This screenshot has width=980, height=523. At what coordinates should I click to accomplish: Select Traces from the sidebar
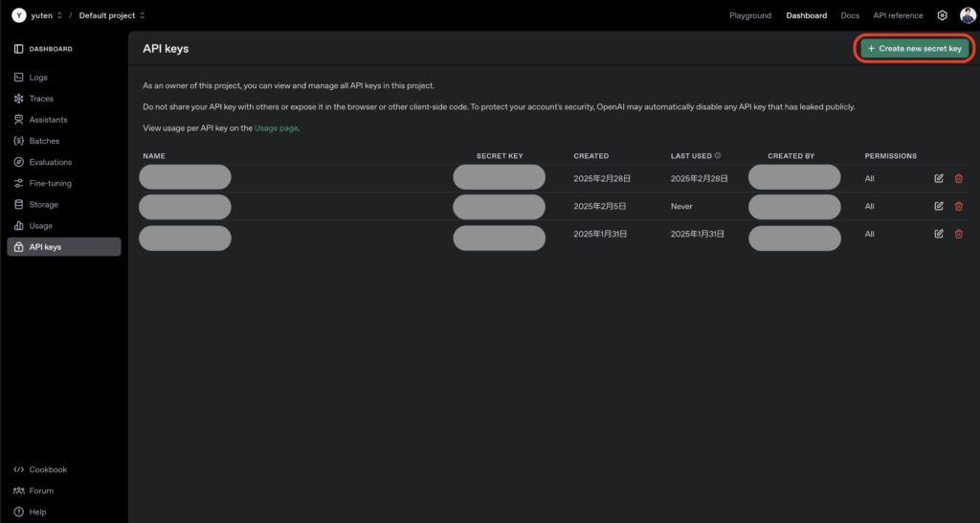[41, 99]
